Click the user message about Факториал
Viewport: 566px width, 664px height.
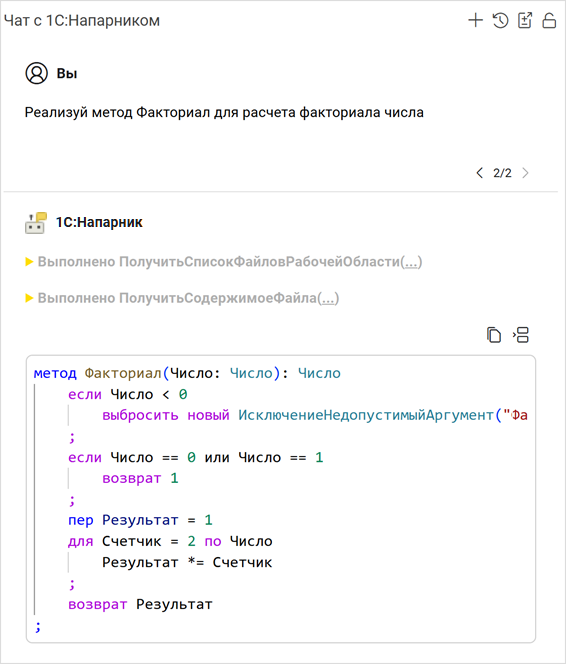coord(224,113)
